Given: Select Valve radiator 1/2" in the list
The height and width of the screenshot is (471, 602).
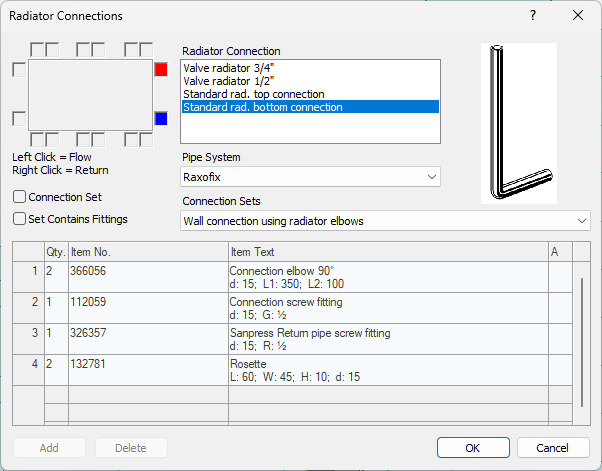Looking at the screenshot, I should point(310,81).
